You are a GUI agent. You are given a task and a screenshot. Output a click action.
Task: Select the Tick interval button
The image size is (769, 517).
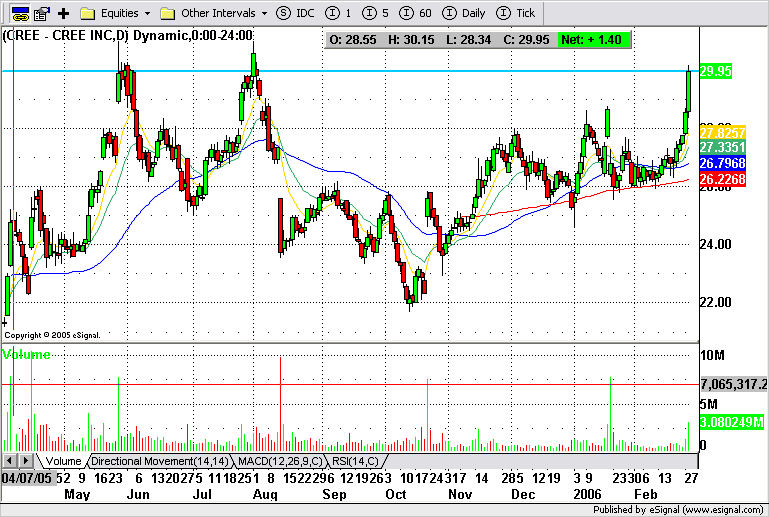pyautogui.click(x=515, y=13)
